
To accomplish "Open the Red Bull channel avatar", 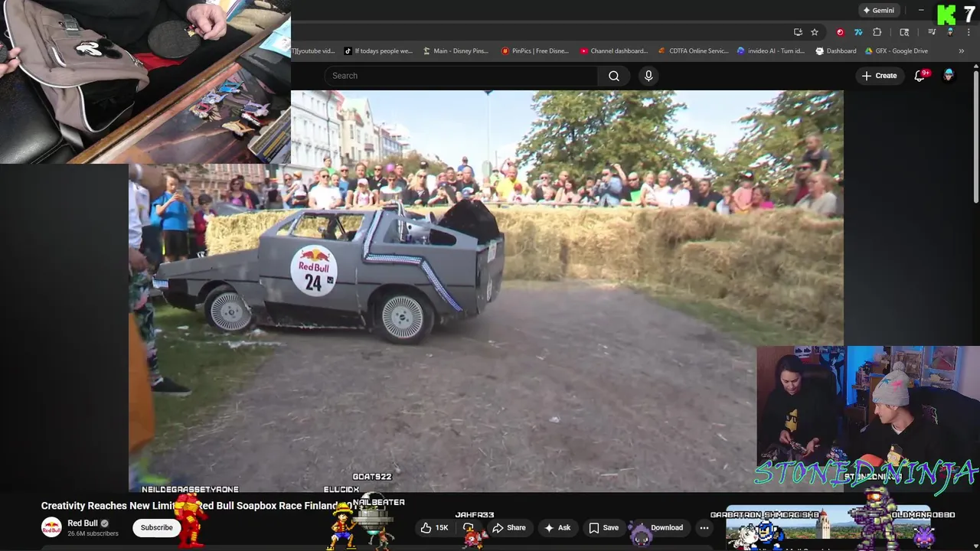I will 51,527.
